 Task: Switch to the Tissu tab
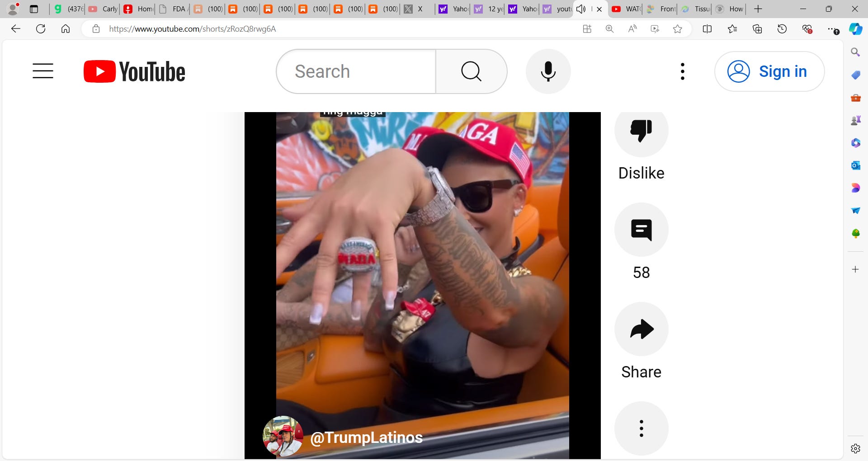tap(695, 9)
